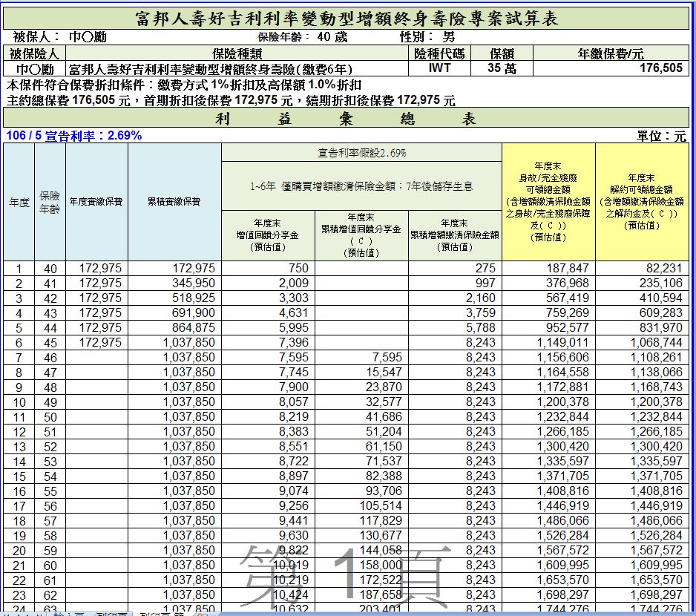Click the 年度末 累積增值回饋分享金 ( C ) header
The height and width of the screenshot is (616, 696).
pos(361,235)
